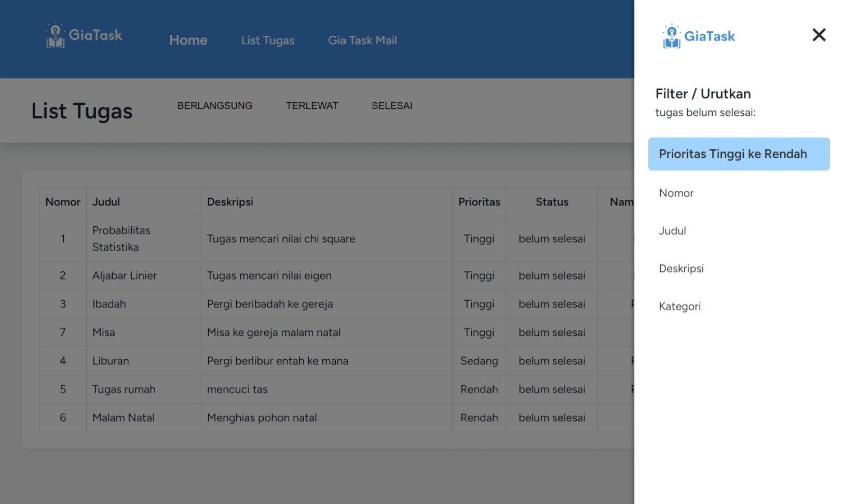Open the Home page
Viewport: 844px width, 504px height.
tap(188, 40)
